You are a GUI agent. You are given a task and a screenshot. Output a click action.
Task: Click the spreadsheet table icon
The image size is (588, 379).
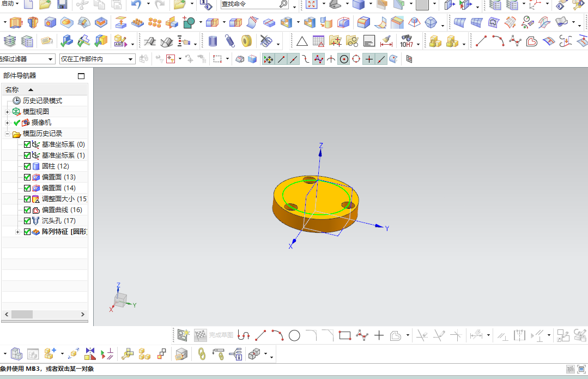(318, 41)
